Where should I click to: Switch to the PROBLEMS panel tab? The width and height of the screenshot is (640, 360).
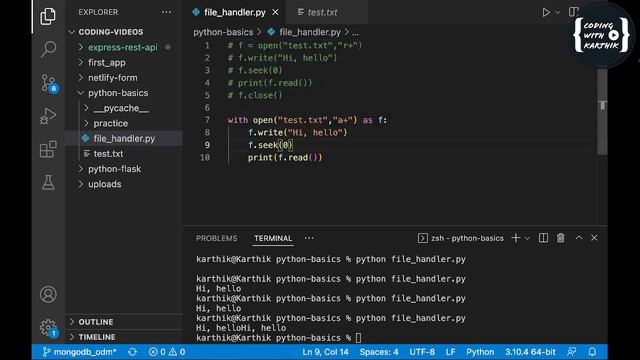[216, 238]
